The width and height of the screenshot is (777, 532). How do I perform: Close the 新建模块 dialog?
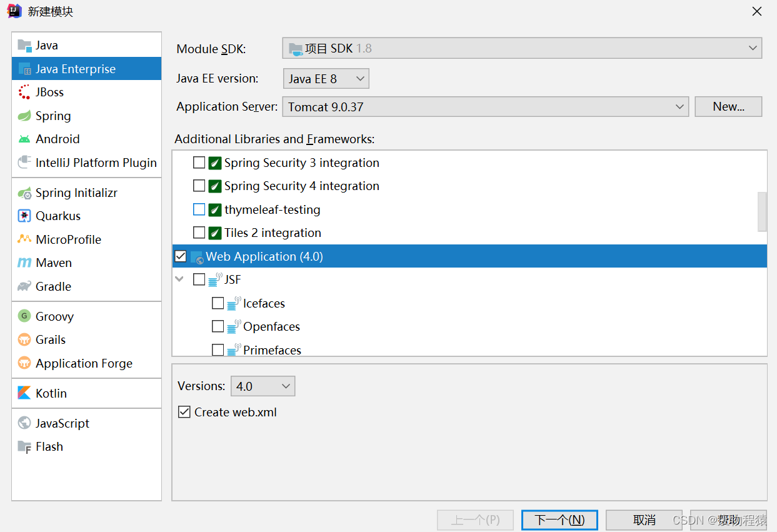click(757, 11)
